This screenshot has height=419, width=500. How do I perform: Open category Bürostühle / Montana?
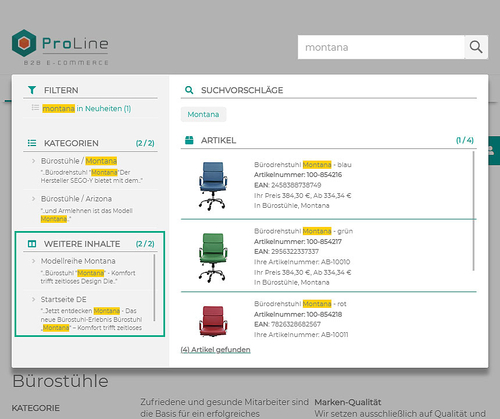[x=79, y=161]
